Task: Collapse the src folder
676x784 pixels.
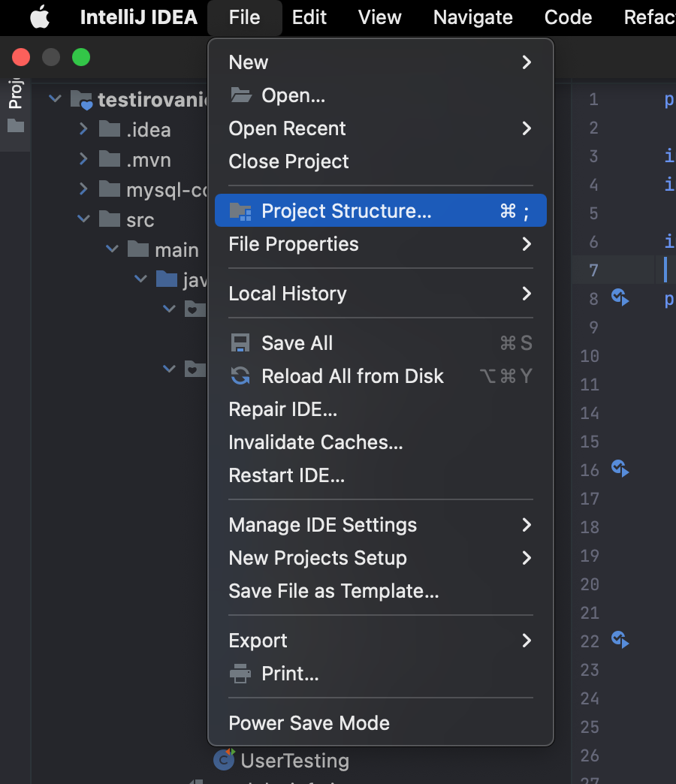Action: click(83, 220)
